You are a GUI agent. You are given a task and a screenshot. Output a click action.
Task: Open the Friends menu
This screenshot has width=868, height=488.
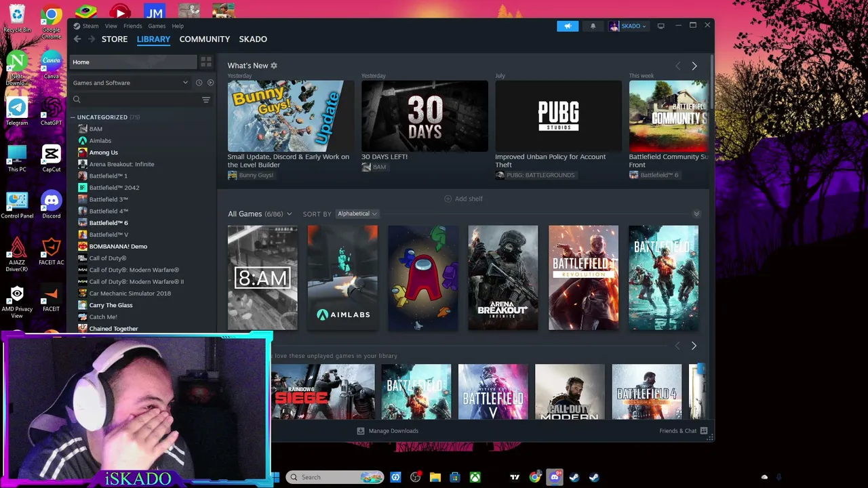click(133, 26)
